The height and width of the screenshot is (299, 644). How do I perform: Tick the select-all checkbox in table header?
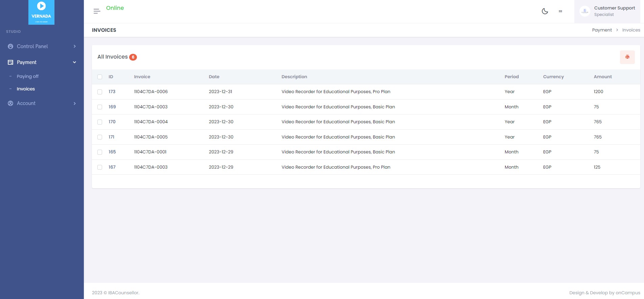pos(100,77)
